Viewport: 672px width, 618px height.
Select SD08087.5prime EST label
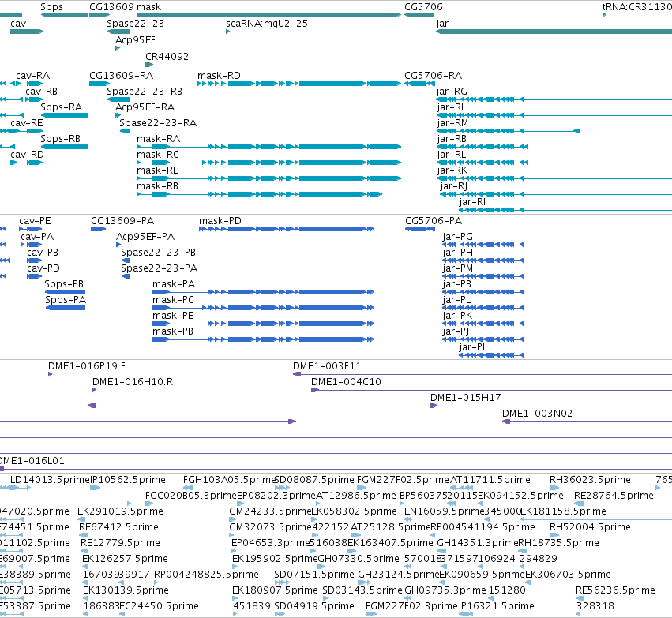[314, 480]
